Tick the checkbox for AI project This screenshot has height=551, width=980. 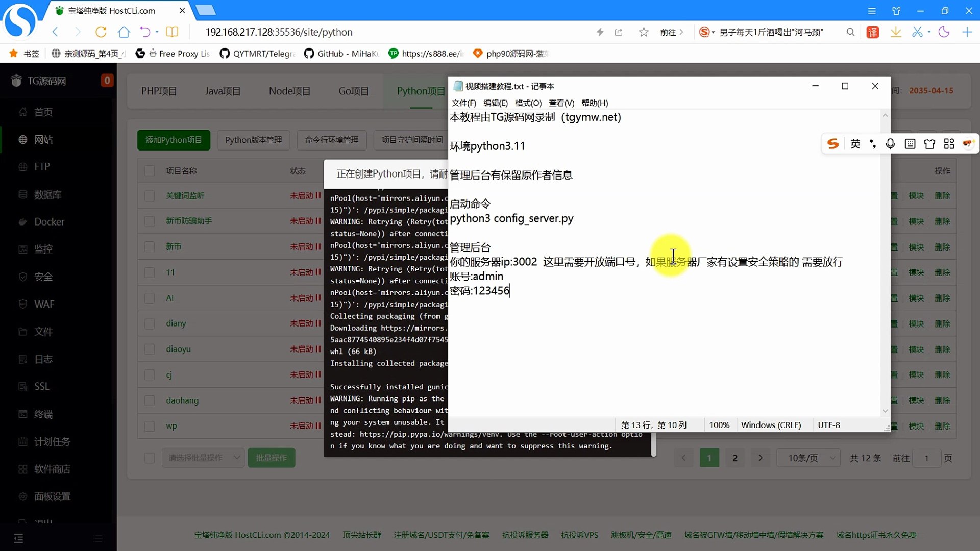click(150, 298)
